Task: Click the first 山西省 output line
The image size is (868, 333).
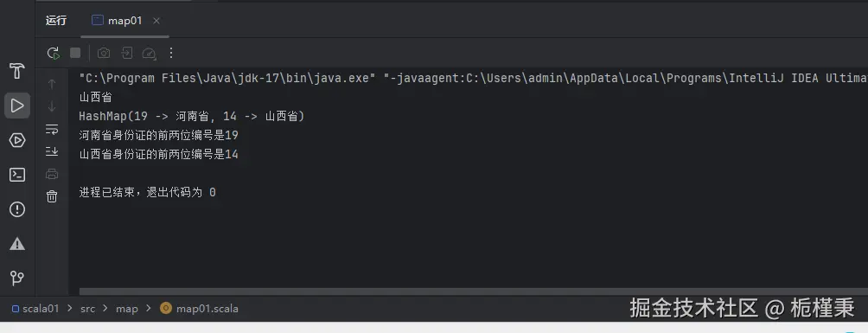Action: click(x=96, y=98)
